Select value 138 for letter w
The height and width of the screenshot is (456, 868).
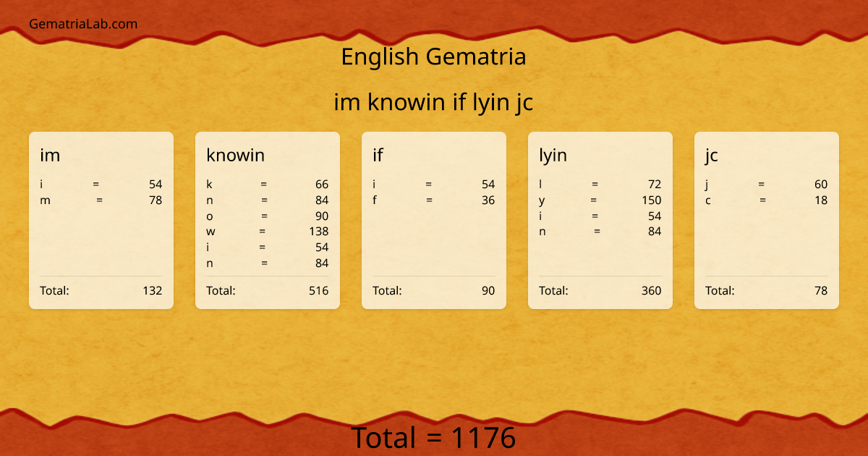[x=318, y=232]
